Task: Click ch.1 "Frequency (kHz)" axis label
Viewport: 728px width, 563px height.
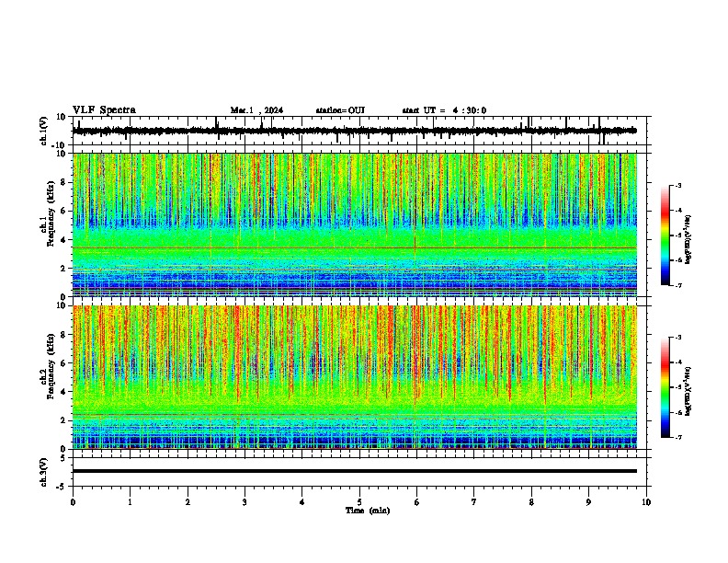Action: coord(51,213)
